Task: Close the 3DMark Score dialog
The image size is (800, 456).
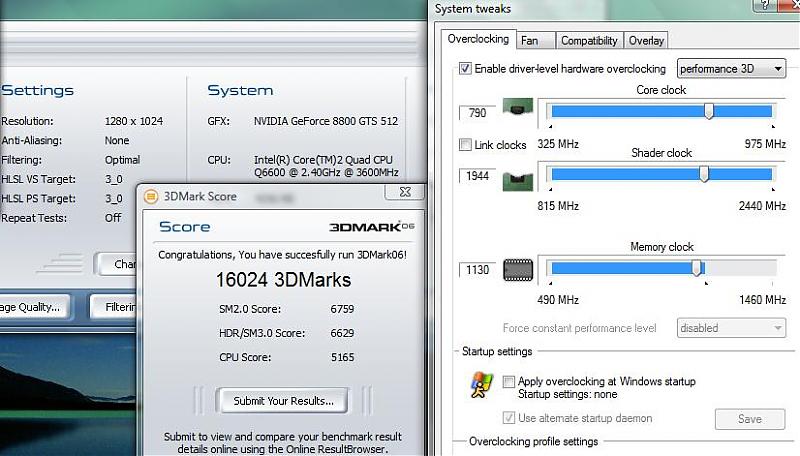Action: pos(405,192)
